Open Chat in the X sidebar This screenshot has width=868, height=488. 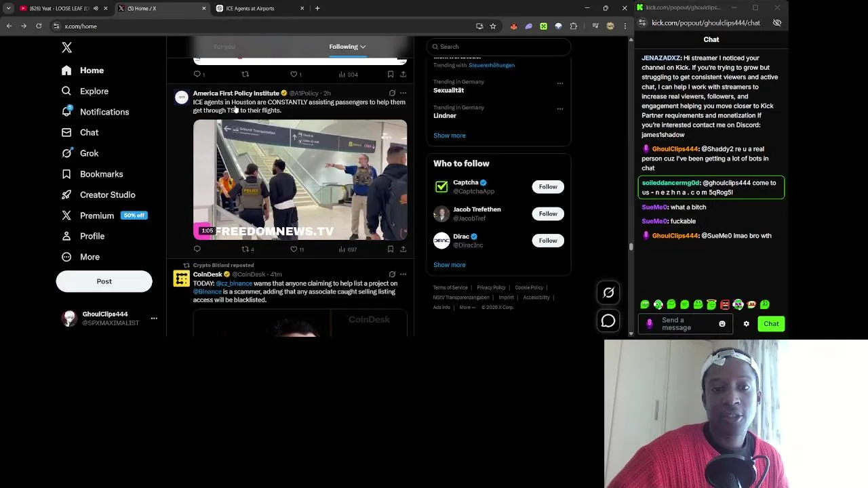(x=80, y=133)
